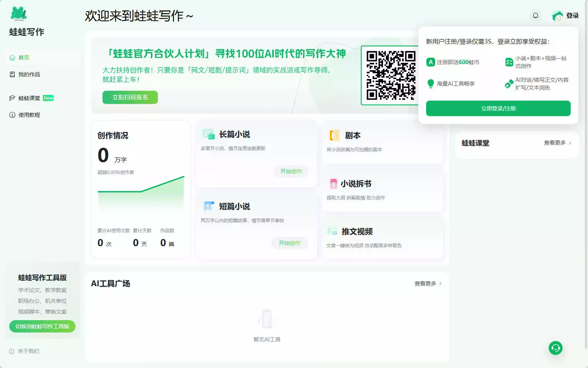Expand 查看更多 in 蛙蛙课堂 panel

tap(557, 143)
